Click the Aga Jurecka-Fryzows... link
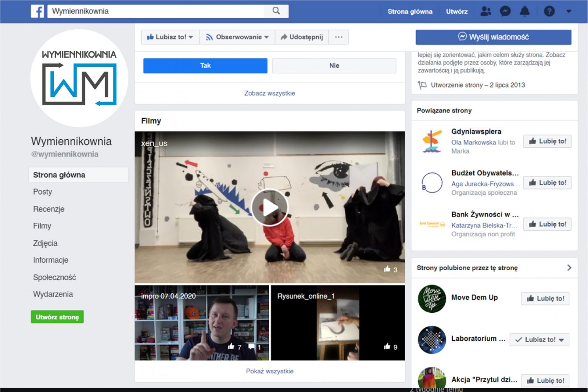The height and width of the screenshot is (392, 588). [x=486, y=184]
